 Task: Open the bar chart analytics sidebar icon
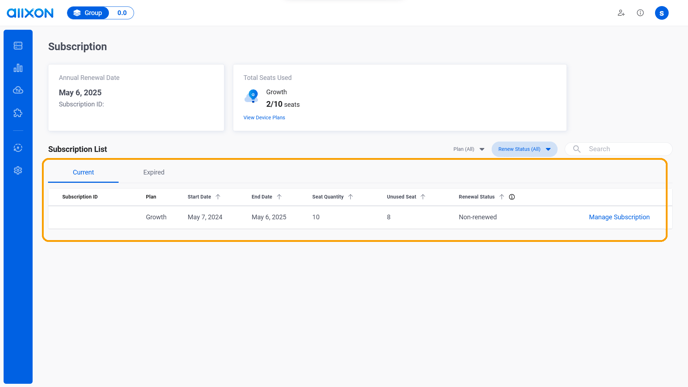pyautogui.click(x=18, y=68)
